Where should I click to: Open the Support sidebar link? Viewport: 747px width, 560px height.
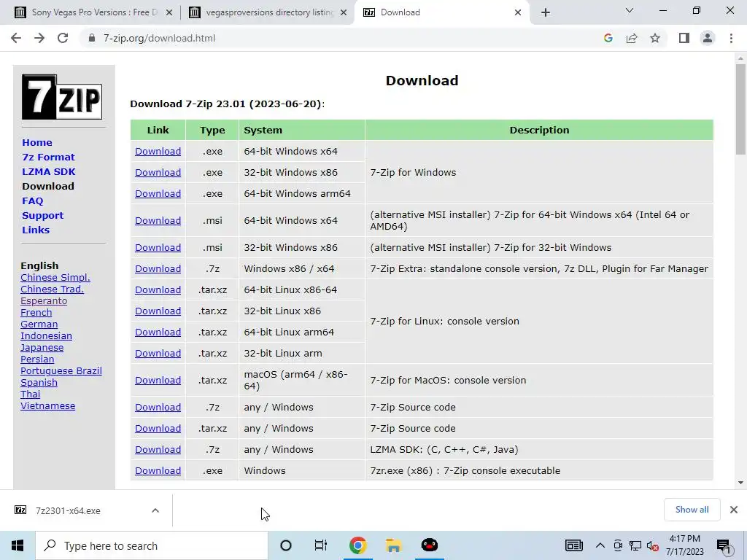[x=42, y=215]
